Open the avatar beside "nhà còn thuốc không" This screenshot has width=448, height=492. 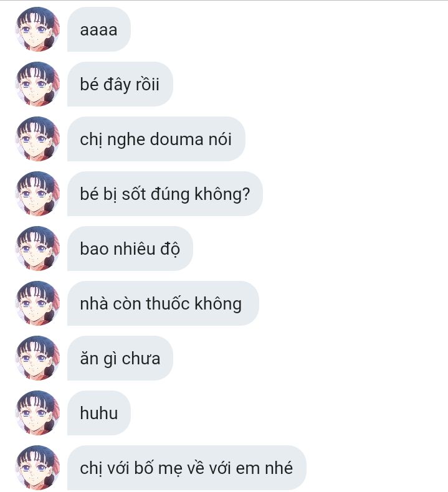(37, 303)
